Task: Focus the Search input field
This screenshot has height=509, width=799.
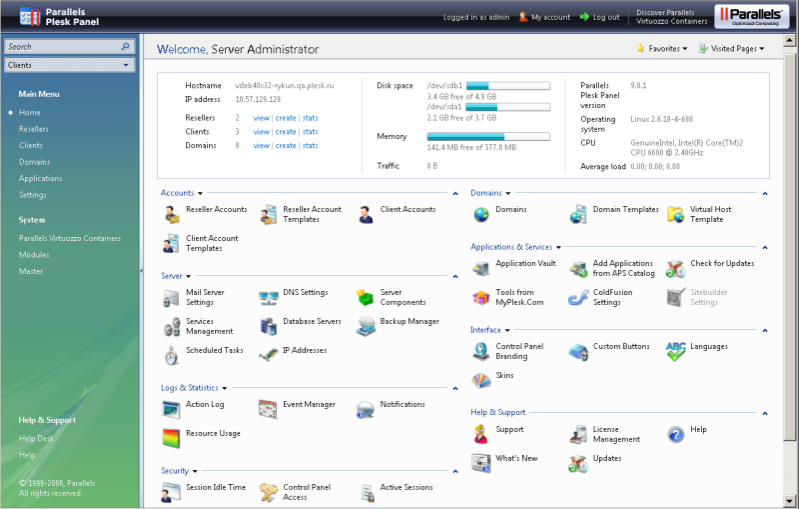Action: coord(64,46)
